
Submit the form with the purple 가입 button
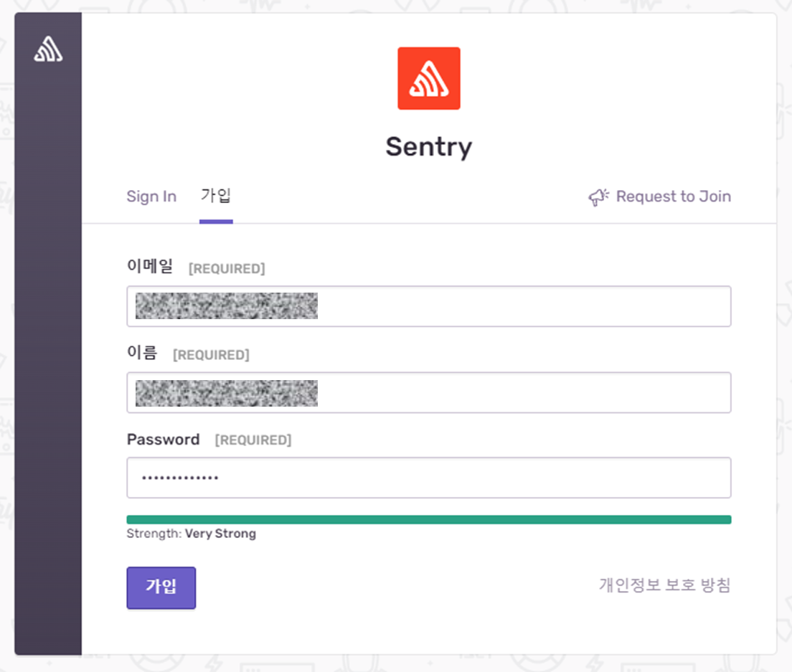click(x=161, y=587)
